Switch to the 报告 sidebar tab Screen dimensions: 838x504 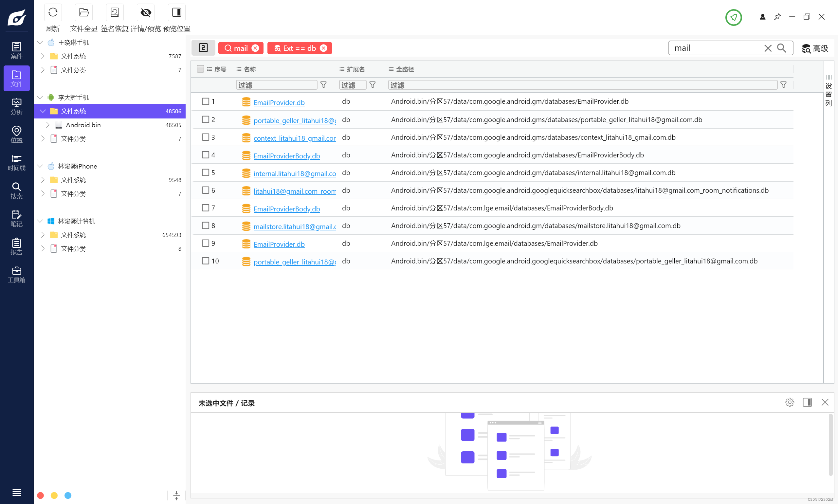[x=16, y=246]
